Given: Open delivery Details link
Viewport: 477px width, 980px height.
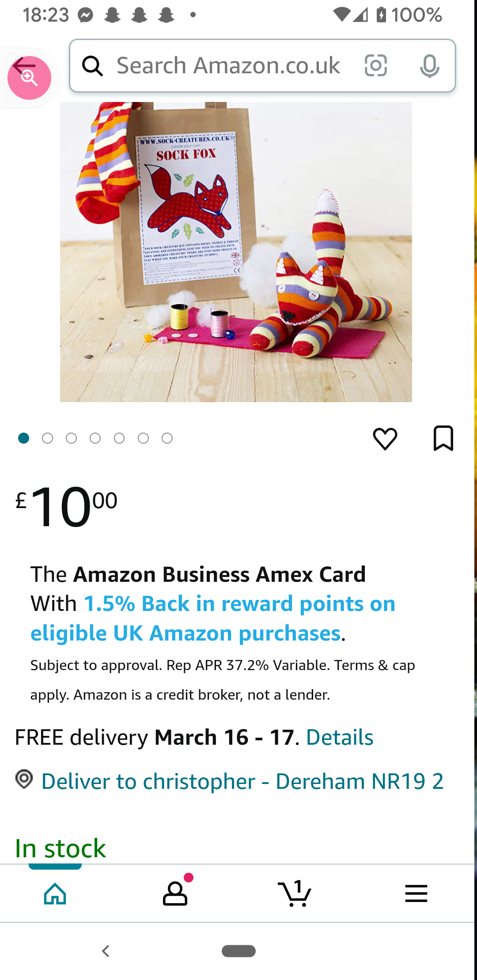Looking at the screenshot, I should [340, 737].
